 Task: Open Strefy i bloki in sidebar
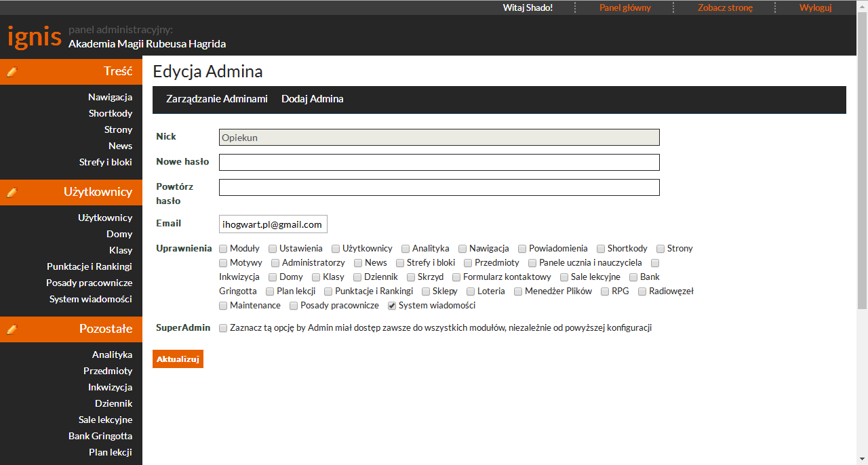105,162
